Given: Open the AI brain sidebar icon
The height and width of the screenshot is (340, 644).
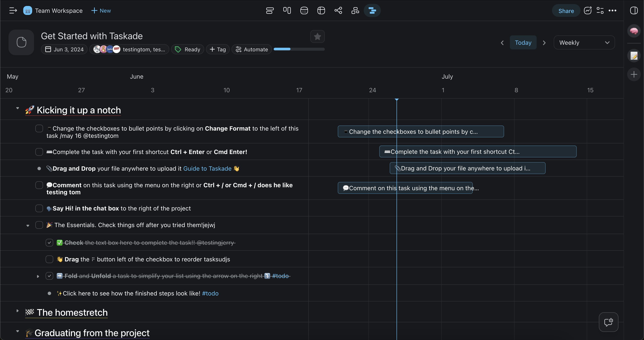Looking at the screenshot, I should (634, 31).
